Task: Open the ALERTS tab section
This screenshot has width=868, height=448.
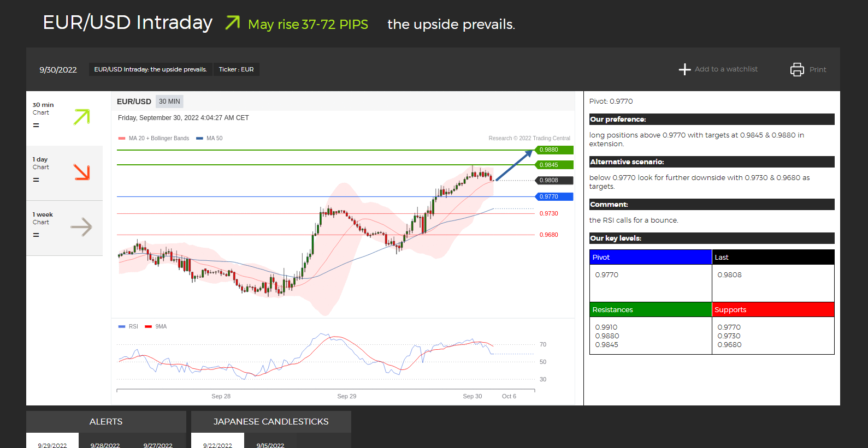Action: point(106,422)
